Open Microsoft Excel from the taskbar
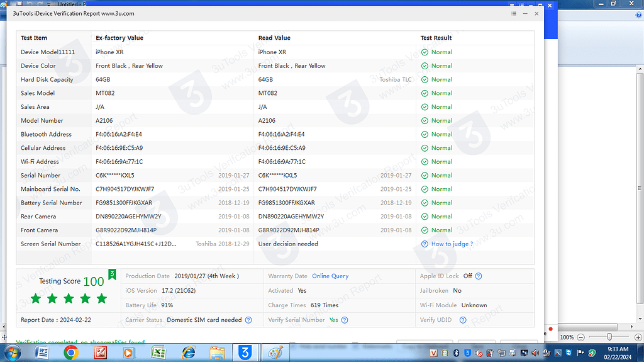644x362 pixels. click(158, 353)
